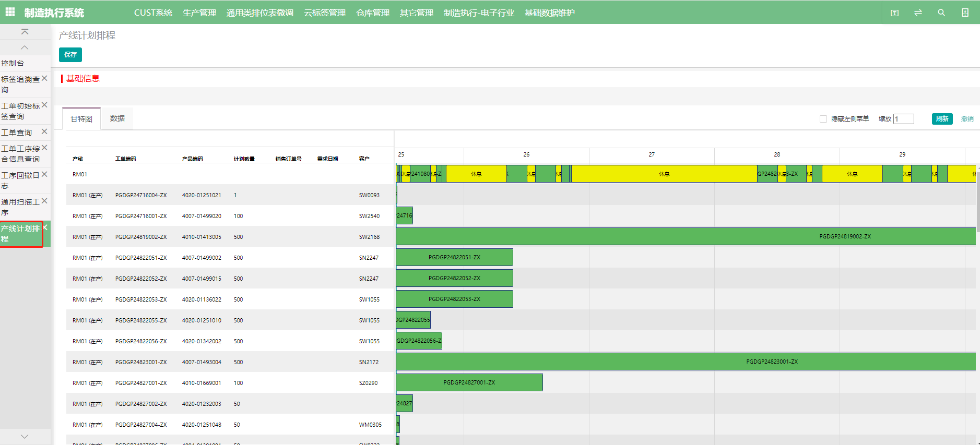
Task: Select Gantt bar PGDGP24822051-ZX
Action: pyautogui.click(x=455, y=257)
